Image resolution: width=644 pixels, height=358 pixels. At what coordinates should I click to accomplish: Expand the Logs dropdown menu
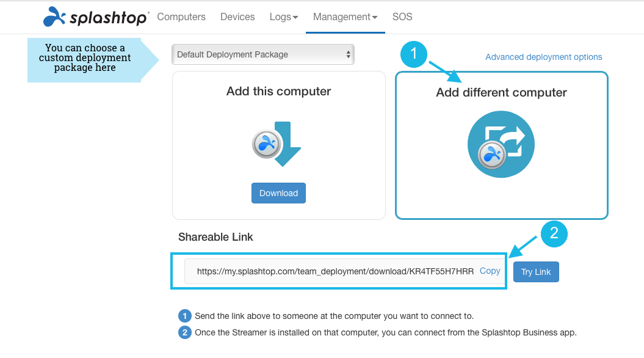[x=284, y=17]
